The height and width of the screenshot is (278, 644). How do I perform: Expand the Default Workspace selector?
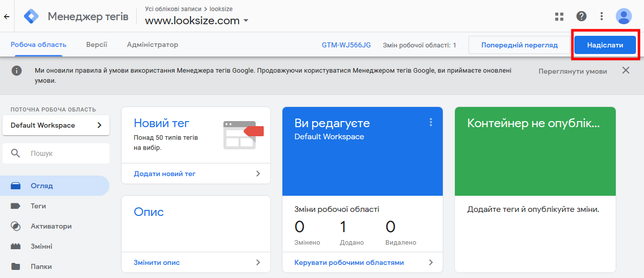click(56, 125)
